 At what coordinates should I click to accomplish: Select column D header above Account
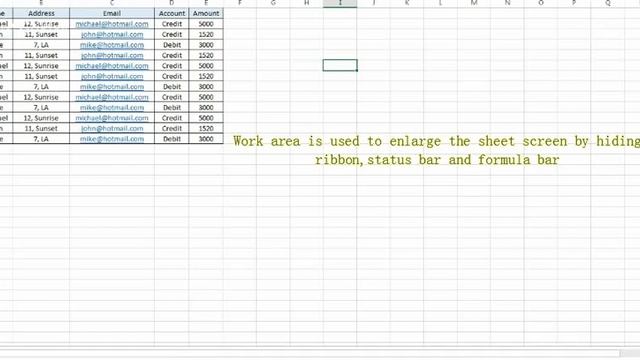click(x=171, y=3)
